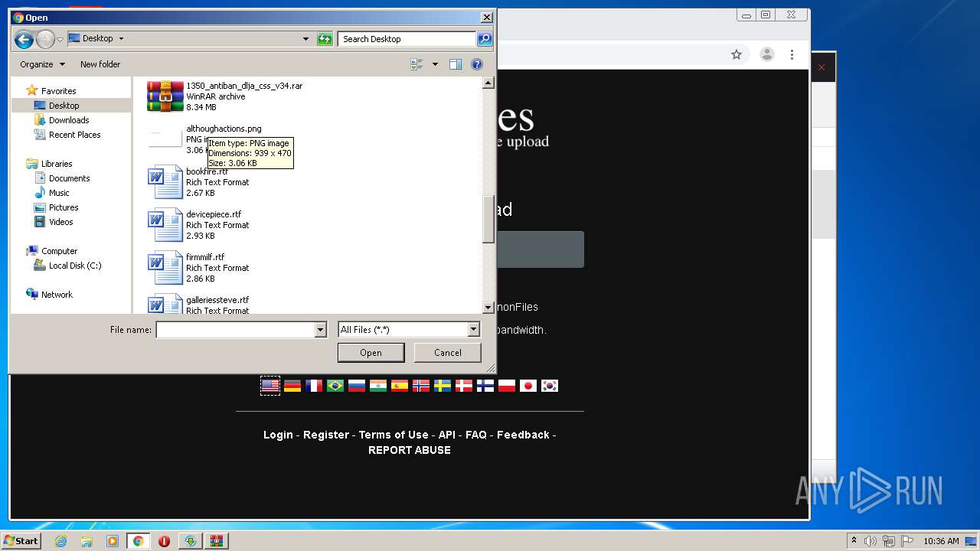Open the FAQ link
980x551 pixels.
(476, 435)
